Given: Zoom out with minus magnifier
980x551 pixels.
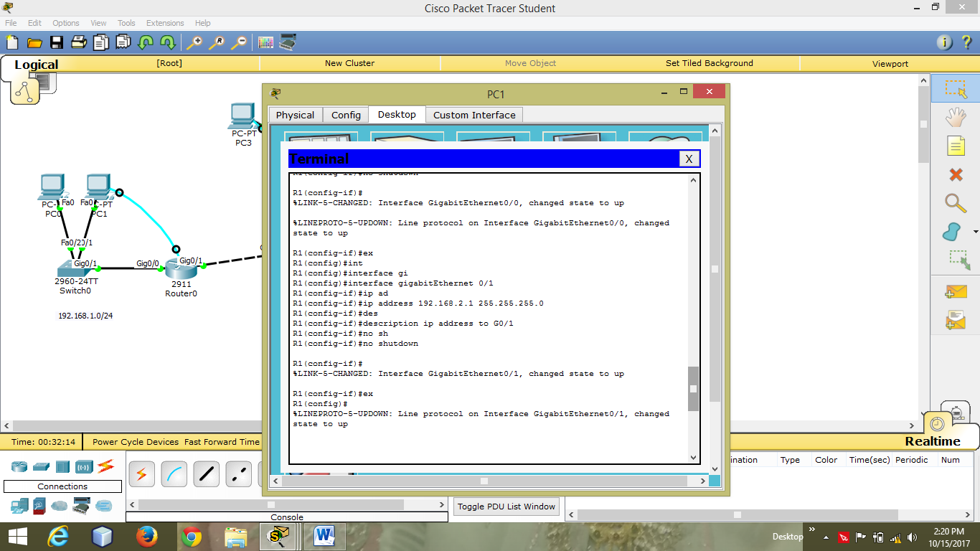Looking at the screenshot, I should [239, 42].
